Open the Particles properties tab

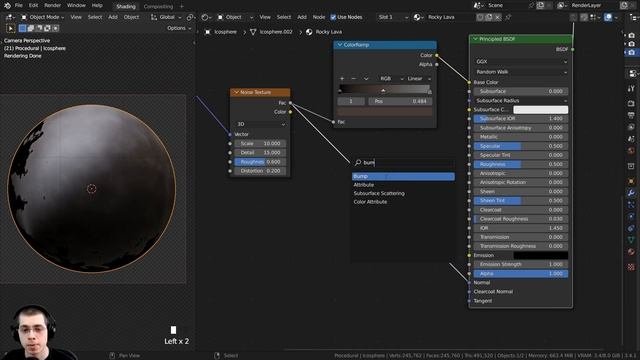(x=631, y=204)
